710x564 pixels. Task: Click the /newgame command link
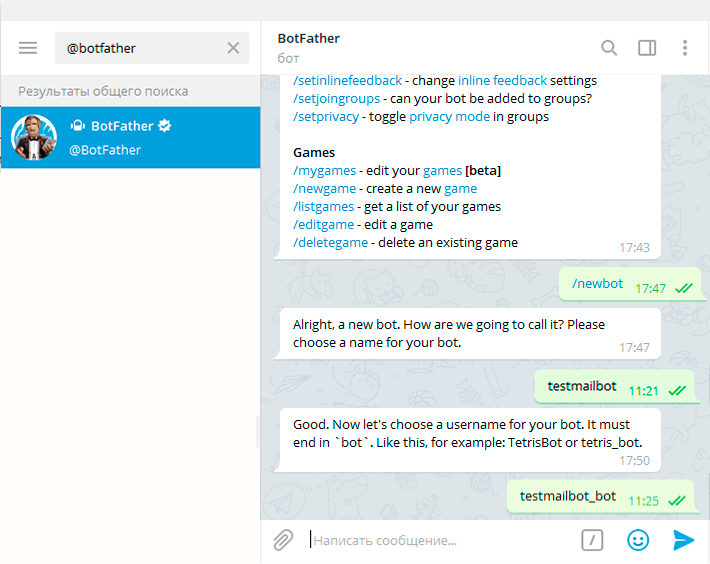click(325, 189)
